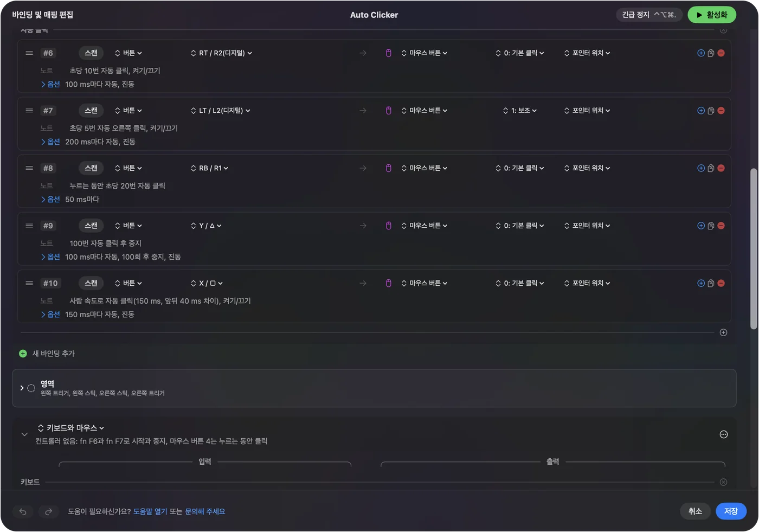Click the 저장 button
The image size is (759, 532).
pyautogui.click(x=731, y=511)
